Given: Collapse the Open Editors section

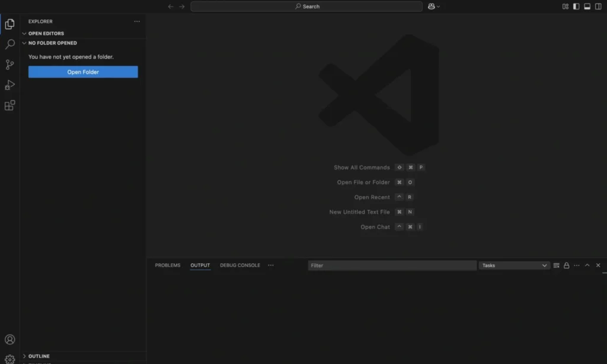Looking at the screenshot, I should click(83, 34).
